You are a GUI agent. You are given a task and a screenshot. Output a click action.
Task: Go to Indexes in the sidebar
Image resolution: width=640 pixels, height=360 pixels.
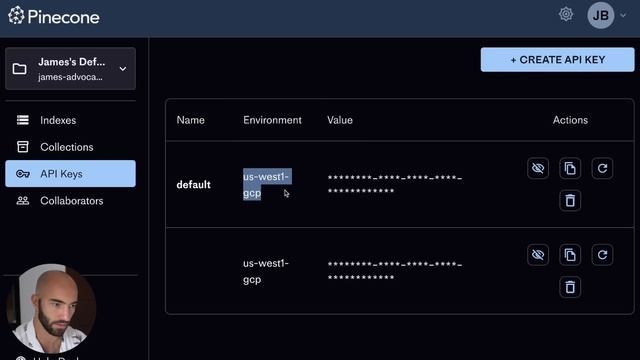coord(71,120)
